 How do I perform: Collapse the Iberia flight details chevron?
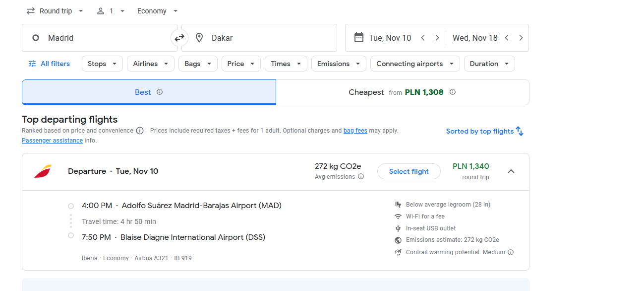coord(511,171)
